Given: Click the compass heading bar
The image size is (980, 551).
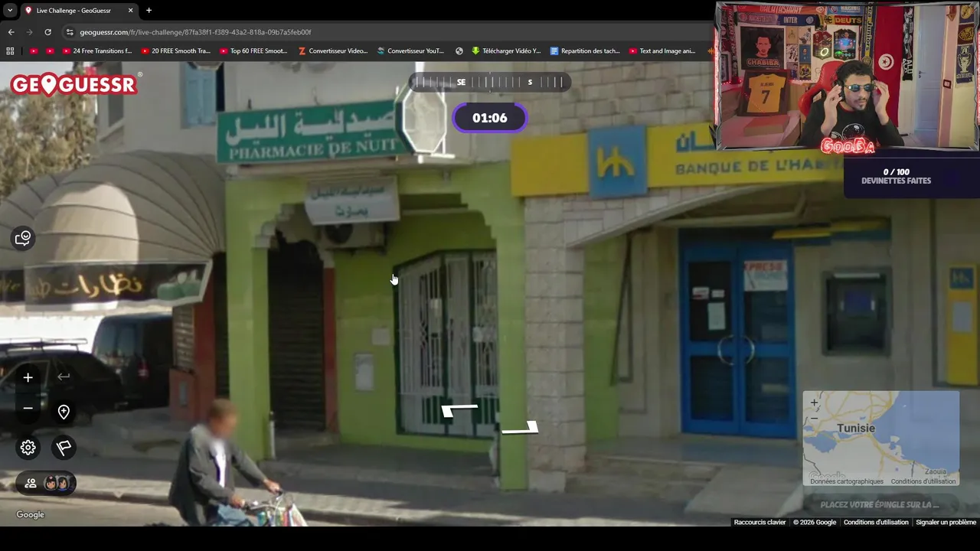Looking at the screenshot, I should (x=490, y=82).
